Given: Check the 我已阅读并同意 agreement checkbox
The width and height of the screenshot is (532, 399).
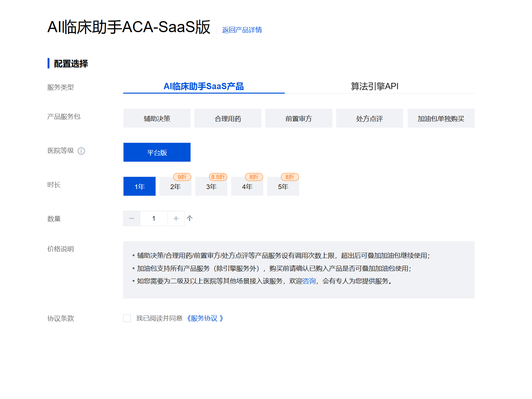Looking at the screenshot, I should click(127, 318).
